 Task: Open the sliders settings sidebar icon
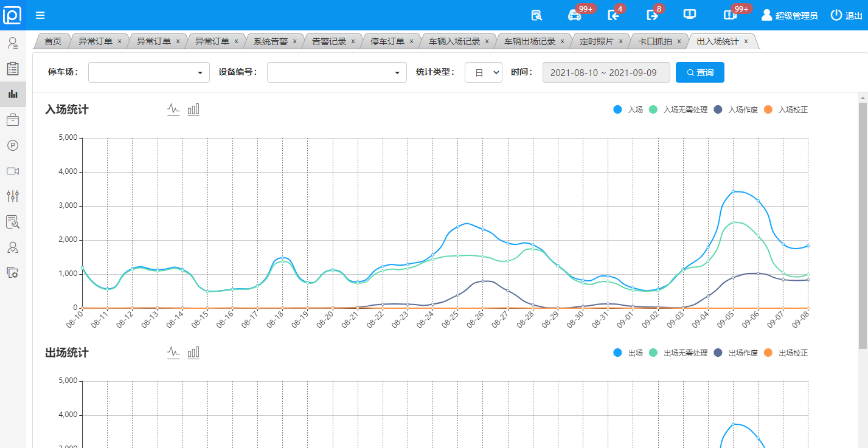pyautogui.click(x=13, y=196)
